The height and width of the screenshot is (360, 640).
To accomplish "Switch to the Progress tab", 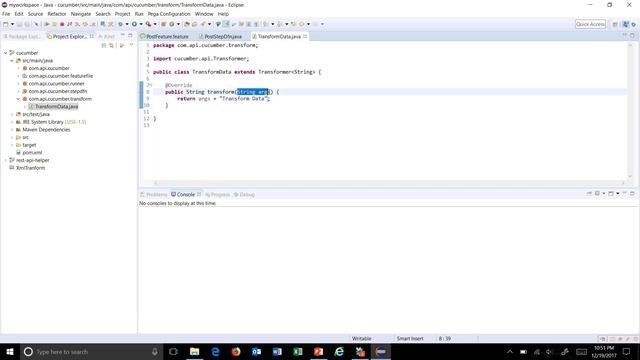I will coord(218,194).
